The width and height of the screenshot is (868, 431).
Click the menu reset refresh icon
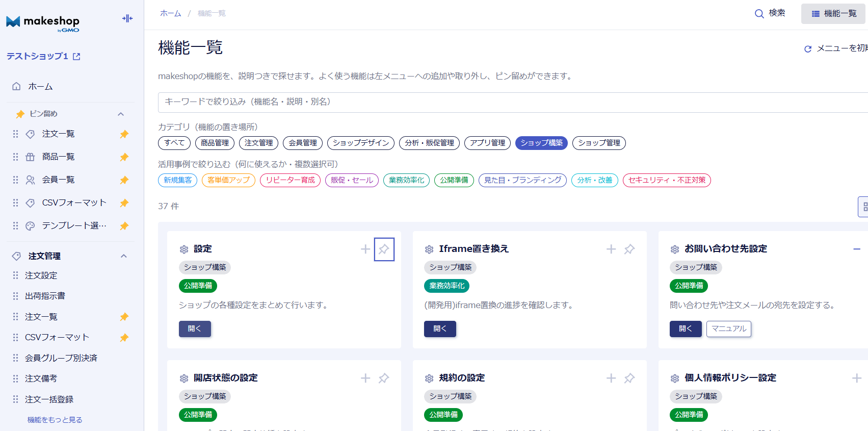[x=808, y=49]
